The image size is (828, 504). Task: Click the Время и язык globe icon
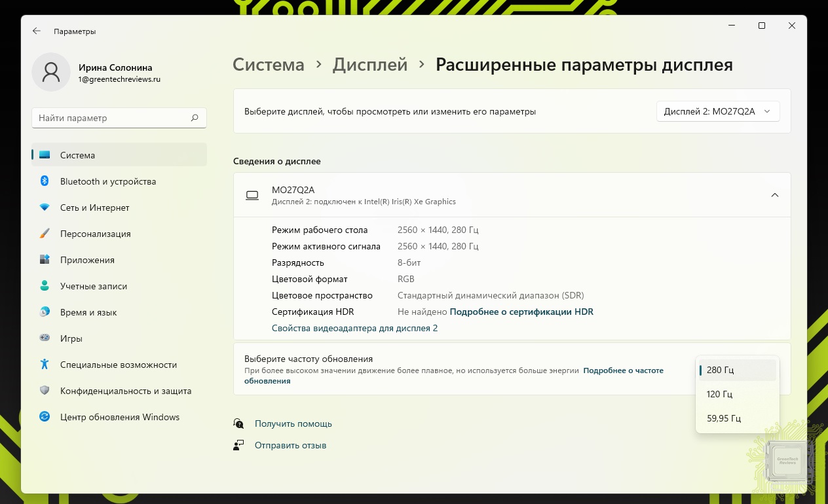(x=45, y=312)
